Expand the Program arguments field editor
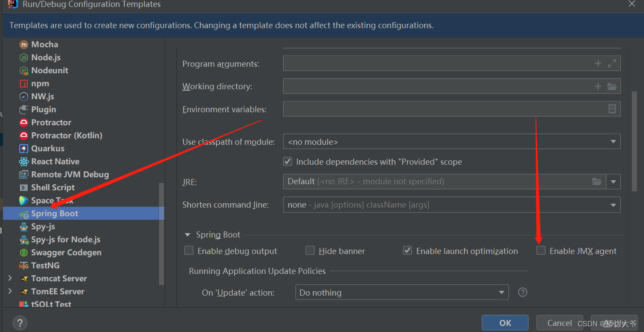Screen dimensions: 644x332 [x=612, y=63]
